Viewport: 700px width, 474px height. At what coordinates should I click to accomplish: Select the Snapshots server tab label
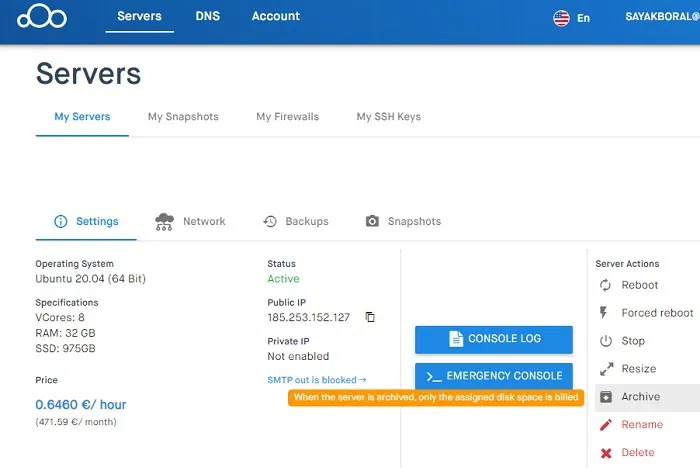point(414,221)
